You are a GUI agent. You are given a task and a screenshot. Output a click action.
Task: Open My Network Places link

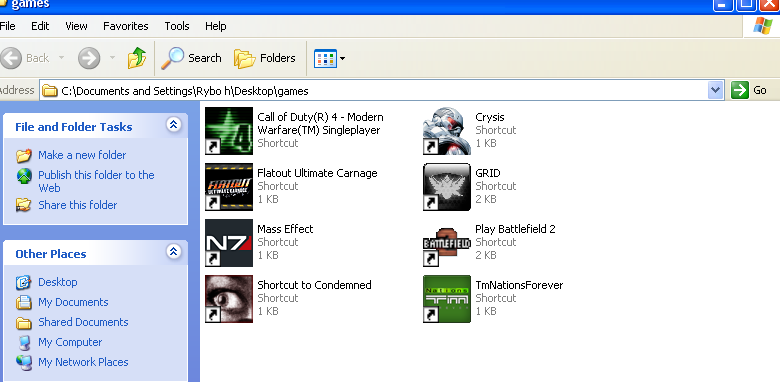83,362
